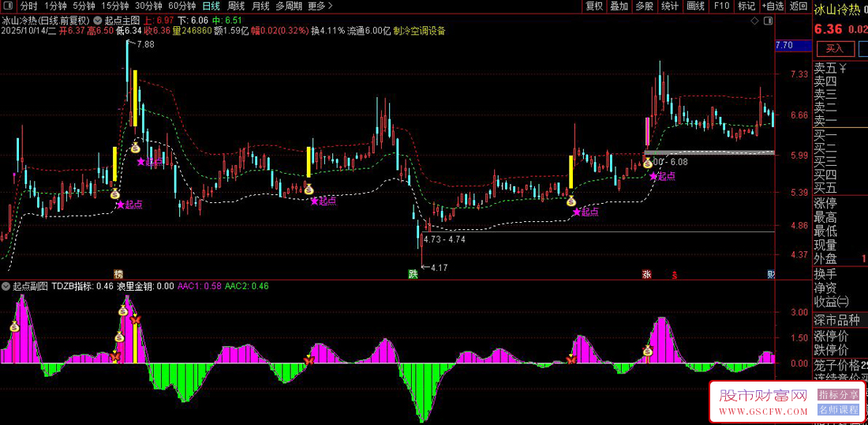Click lower money bag at sub-chart second peak
Image resolution: width=868 pixels, height=425 pixels.
coord(119,337)
